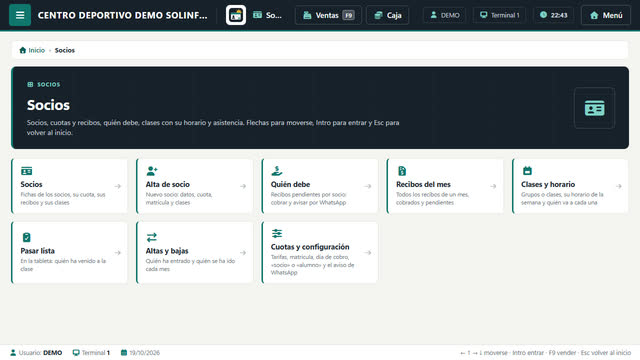Click the 22:43 clock indicator
Image resolution: width=640 pixels, height=360 pixels.
553,15
